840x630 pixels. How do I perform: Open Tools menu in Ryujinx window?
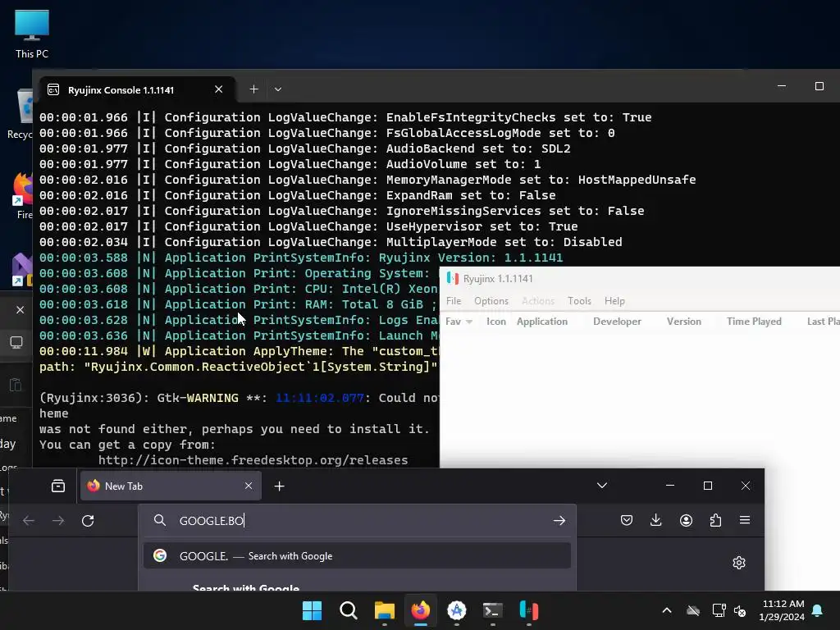[579, 301]
